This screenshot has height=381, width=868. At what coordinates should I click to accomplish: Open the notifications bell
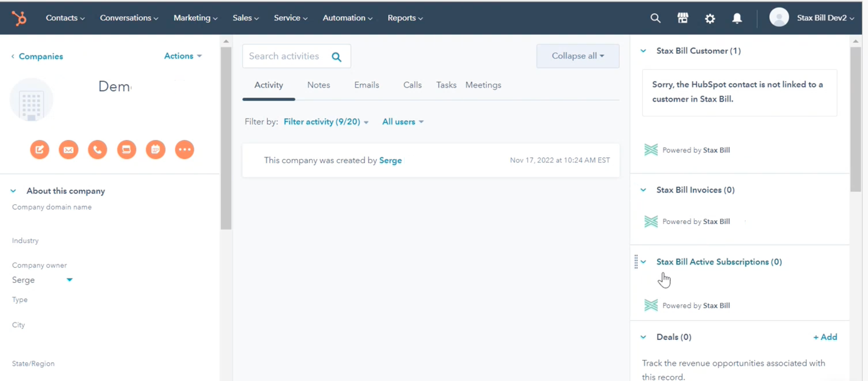737,18
